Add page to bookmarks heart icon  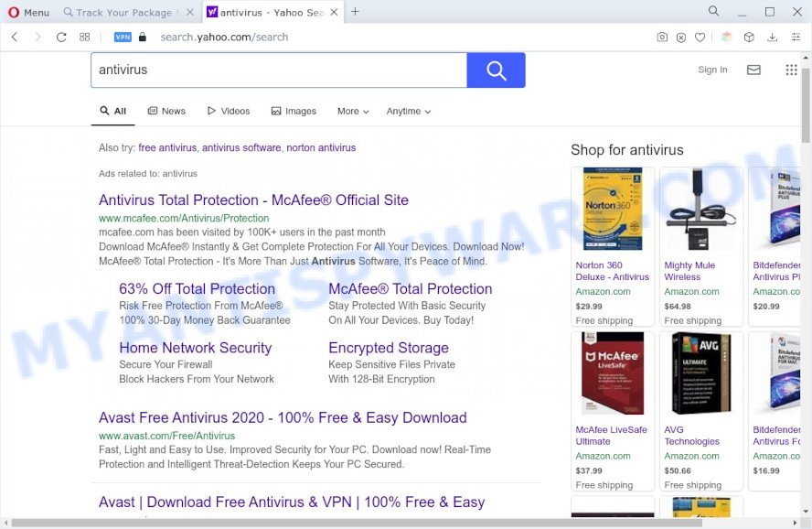point(700,38)
